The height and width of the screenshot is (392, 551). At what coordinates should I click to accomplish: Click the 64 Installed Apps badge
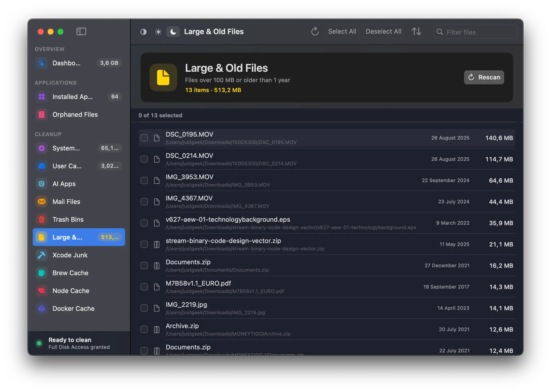pos(115,97)
